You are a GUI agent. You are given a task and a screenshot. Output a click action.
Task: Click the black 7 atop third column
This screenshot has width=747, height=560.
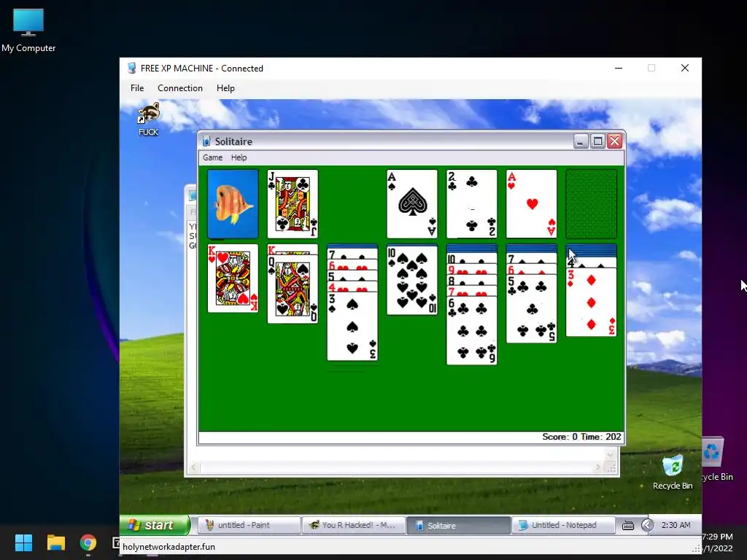click(352, 254)
